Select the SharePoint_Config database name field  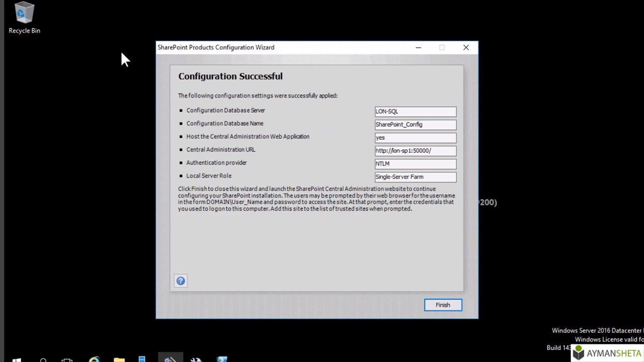[416, 124]
